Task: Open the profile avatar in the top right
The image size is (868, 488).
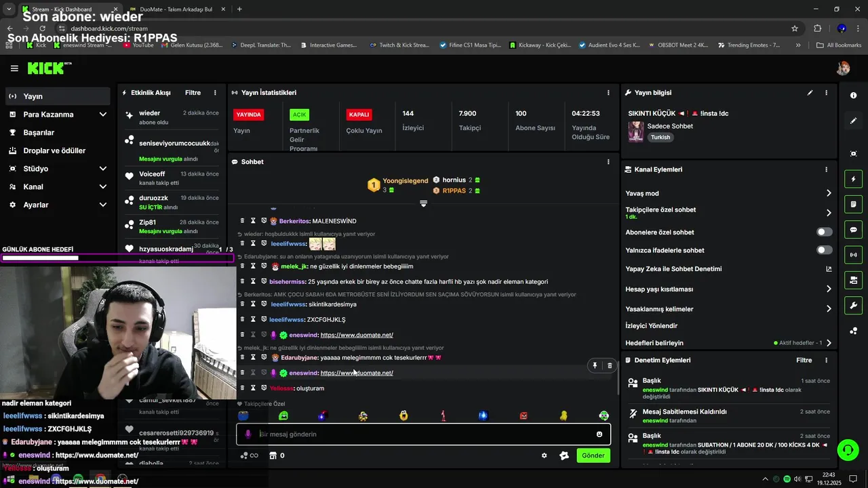Action: [x=843, y=68]
